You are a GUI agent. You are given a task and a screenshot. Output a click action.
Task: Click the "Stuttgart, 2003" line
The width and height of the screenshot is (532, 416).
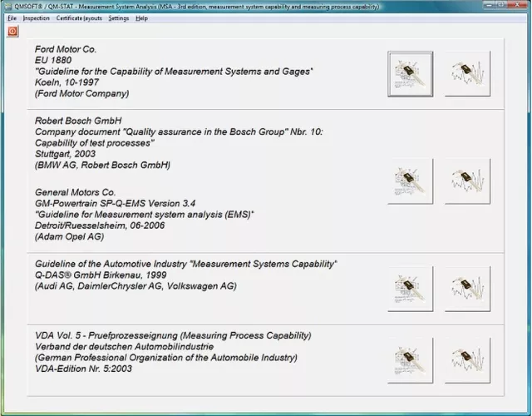click(x=66, y=154)
